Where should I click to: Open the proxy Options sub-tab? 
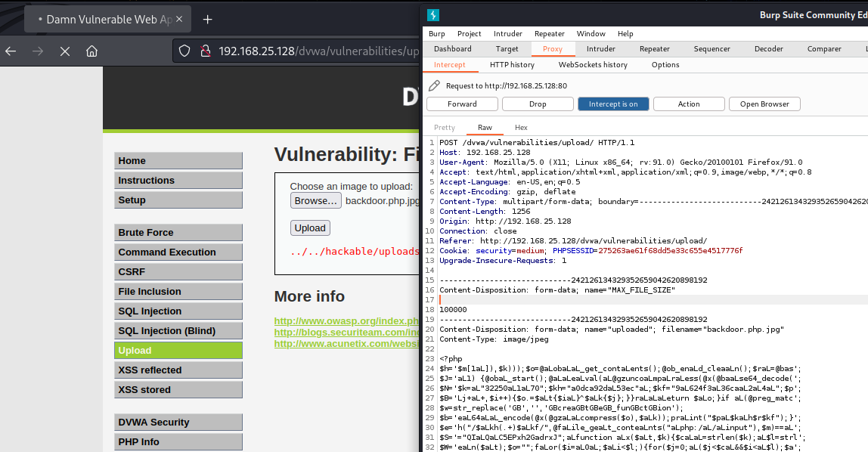[665, 65]
